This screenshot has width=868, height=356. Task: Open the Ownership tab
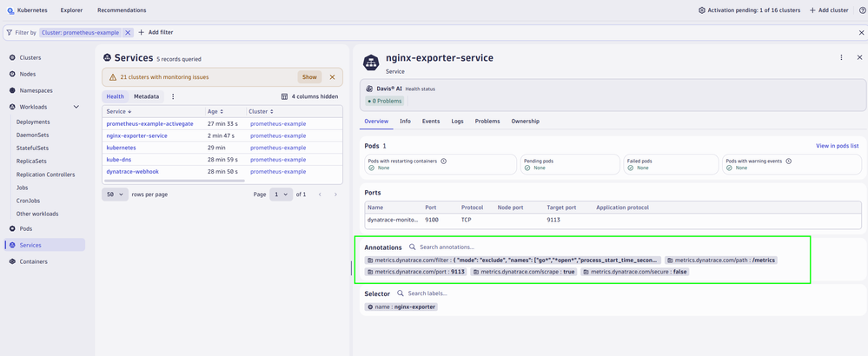pyautogui.click(x=525, y=122)
